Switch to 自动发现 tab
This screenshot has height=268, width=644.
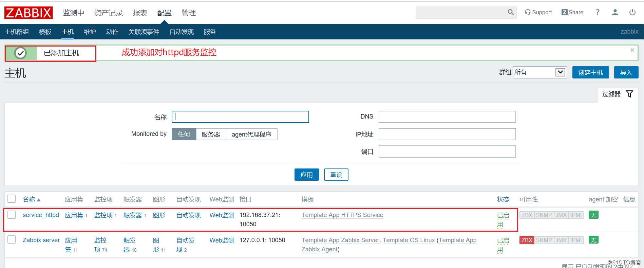(x=182, y=32)
